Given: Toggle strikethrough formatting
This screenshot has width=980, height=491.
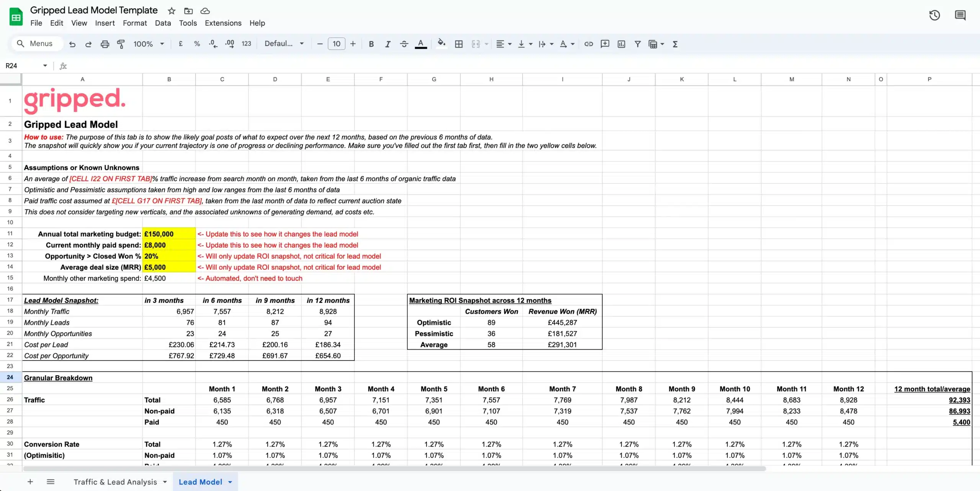Looking at the screenshot, I should click(404, 44).
